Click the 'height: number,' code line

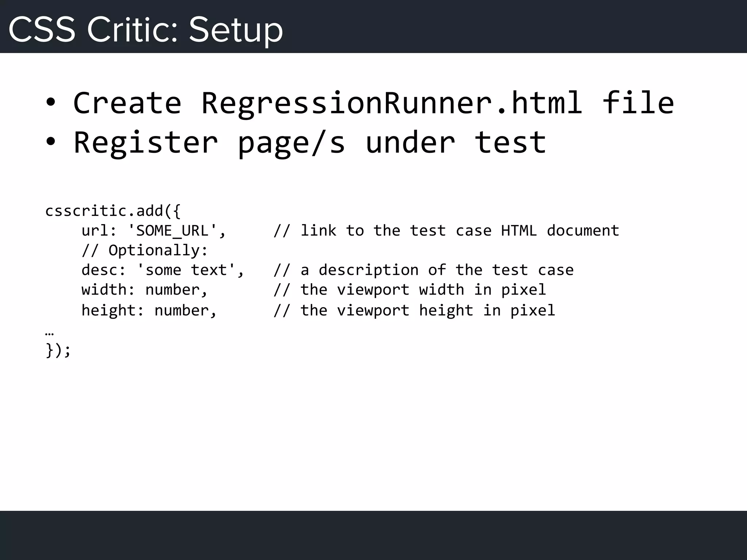[149, 310]
